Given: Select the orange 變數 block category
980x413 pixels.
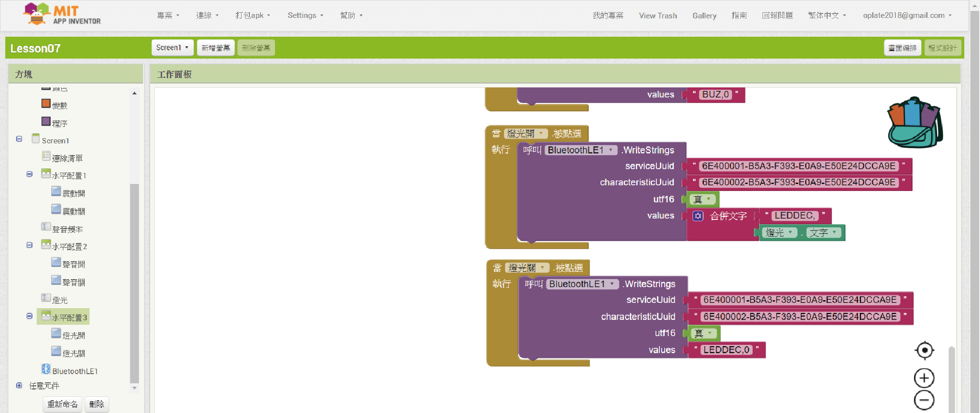Looking at the screenshot, I should pos(46,104).
